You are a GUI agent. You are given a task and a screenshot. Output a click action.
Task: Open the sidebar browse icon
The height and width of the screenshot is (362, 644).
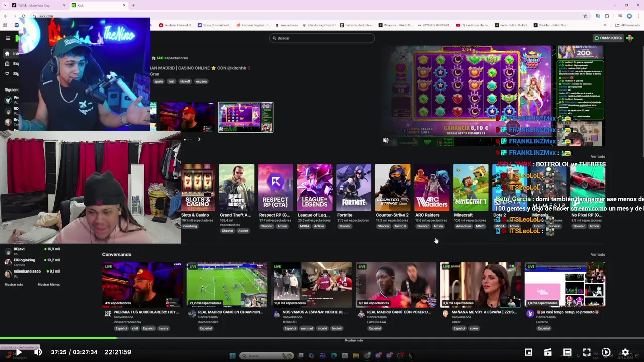click(x=7, y=64)
